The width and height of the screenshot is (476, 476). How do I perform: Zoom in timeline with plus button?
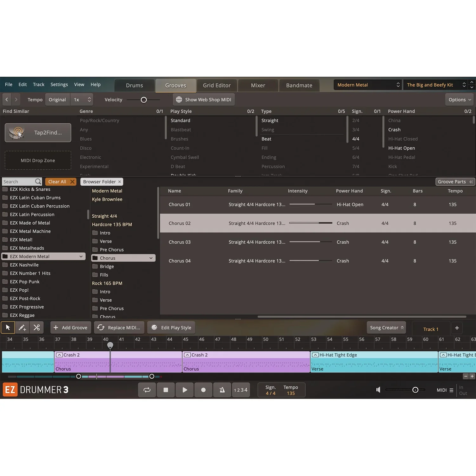472,376
